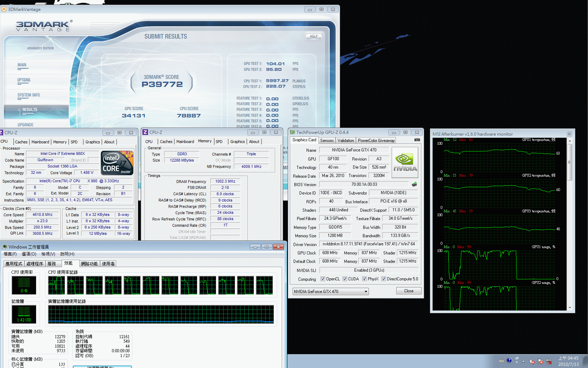Viewport: 588px width, 368px height.
Task: Click the BIOS save chip icon in GPU-Z
Action: tap(414, 184)
